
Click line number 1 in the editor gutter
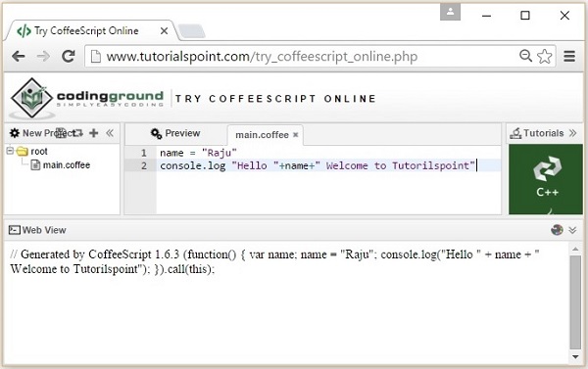(144, 153)
